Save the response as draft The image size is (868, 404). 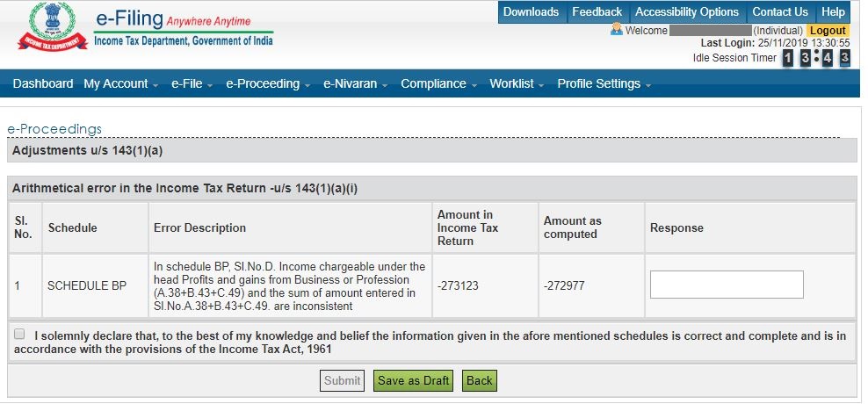(x=413, y=381)
